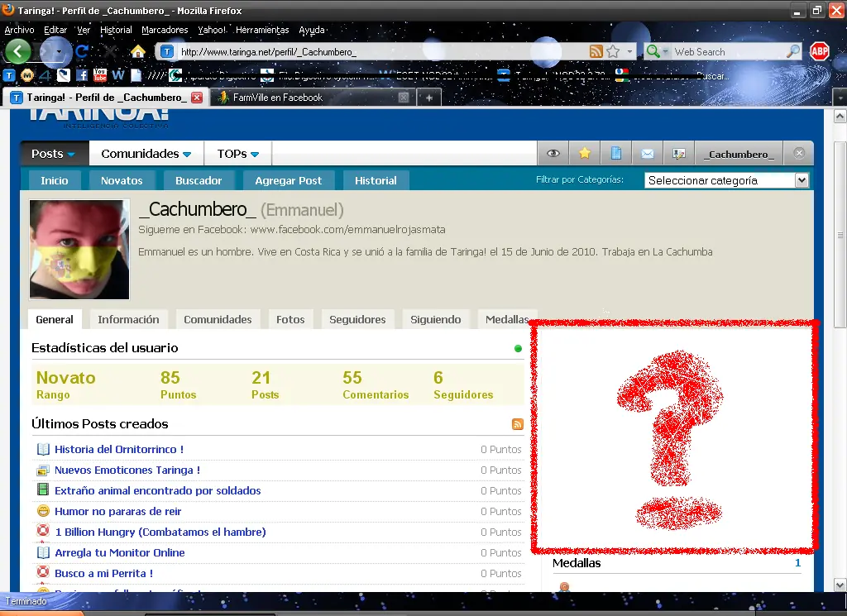Click the Agregar Post button
The image size is (847, 616).
pos(289,180)
